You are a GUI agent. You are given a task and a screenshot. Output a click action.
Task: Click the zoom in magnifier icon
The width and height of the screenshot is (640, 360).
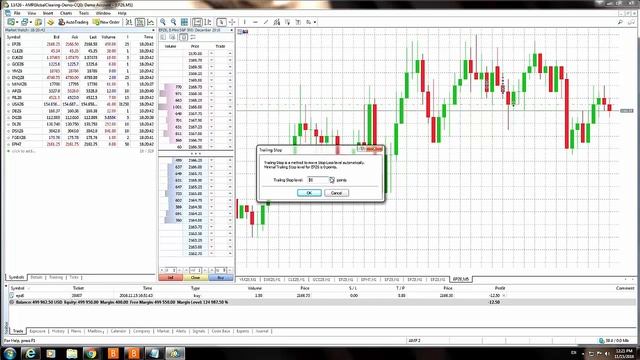coord(163,22)
